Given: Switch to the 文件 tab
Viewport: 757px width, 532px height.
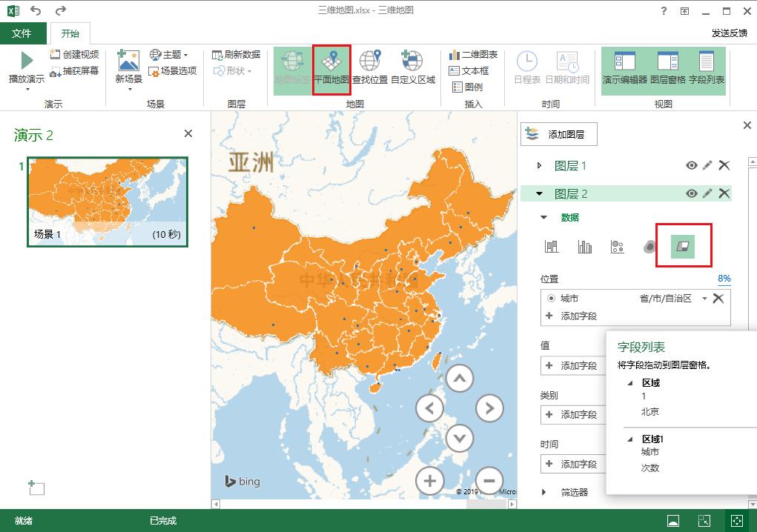Looking at the screenshot, I should (22, 33).
